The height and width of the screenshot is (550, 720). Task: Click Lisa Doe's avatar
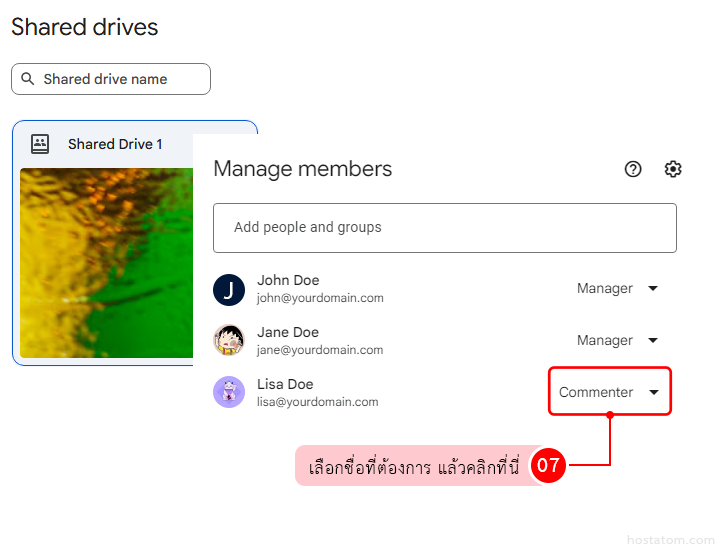(229, 392)
